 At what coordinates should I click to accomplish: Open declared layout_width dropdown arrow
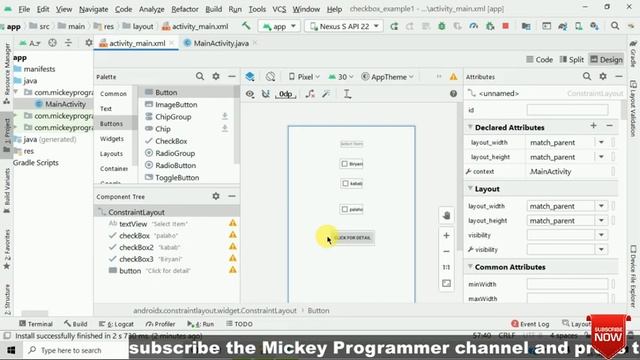click(x=601, y=142)
